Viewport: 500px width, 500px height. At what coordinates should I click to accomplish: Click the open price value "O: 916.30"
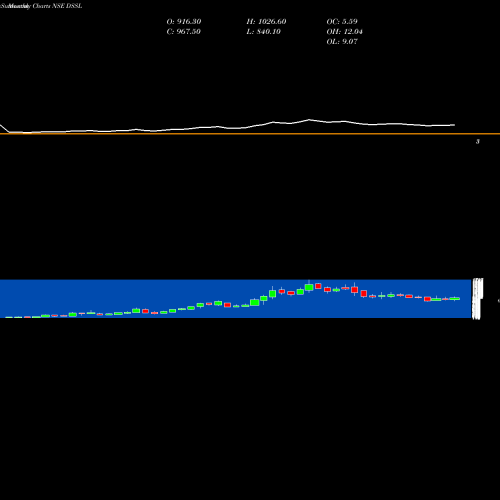click(184, 22)
